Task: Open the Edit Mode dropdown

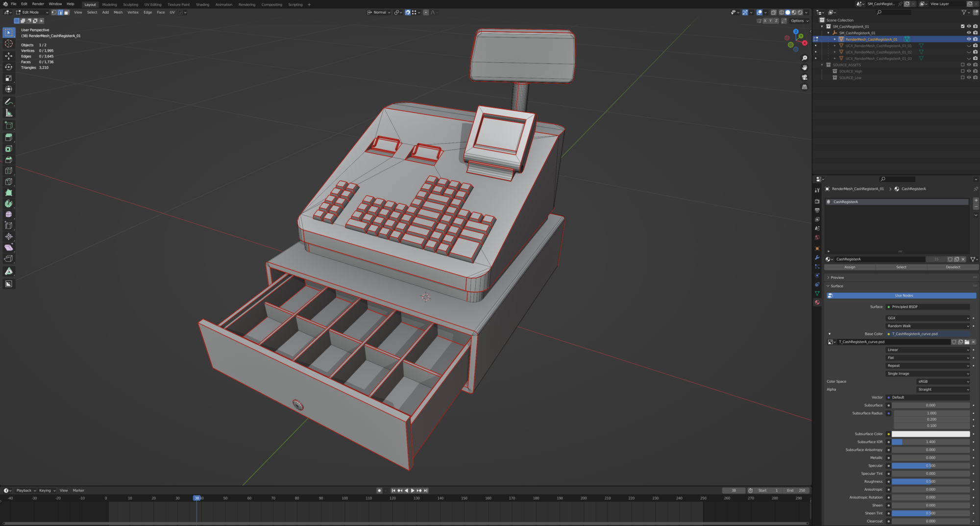Action: [x=32, y=12]
